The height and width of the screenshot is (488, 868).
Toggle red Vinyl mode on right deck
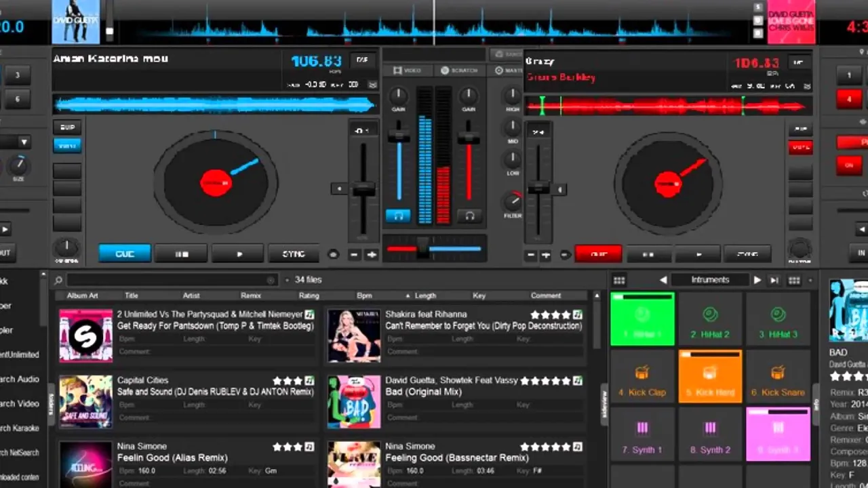tap(800, 146)
